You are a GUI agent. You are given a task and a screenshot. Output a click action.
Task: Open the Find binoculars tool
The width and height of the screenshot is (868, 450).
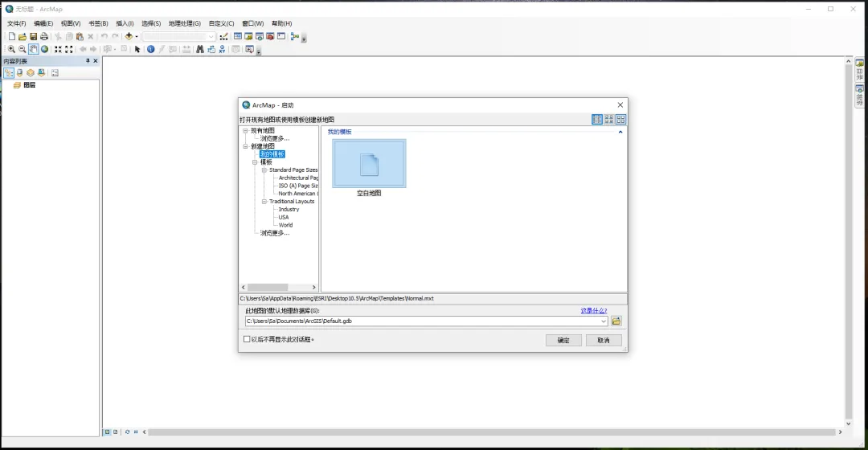(x=200, y=49)
